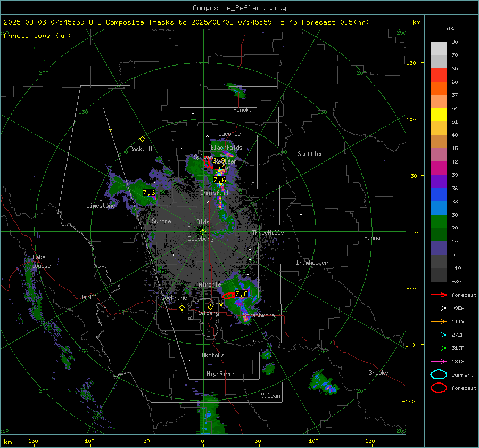Select the indigo 10-0 dBZ swatch
Image resolution: width=479 pixels, height=448 pixels.
click(x=439, y=248)
